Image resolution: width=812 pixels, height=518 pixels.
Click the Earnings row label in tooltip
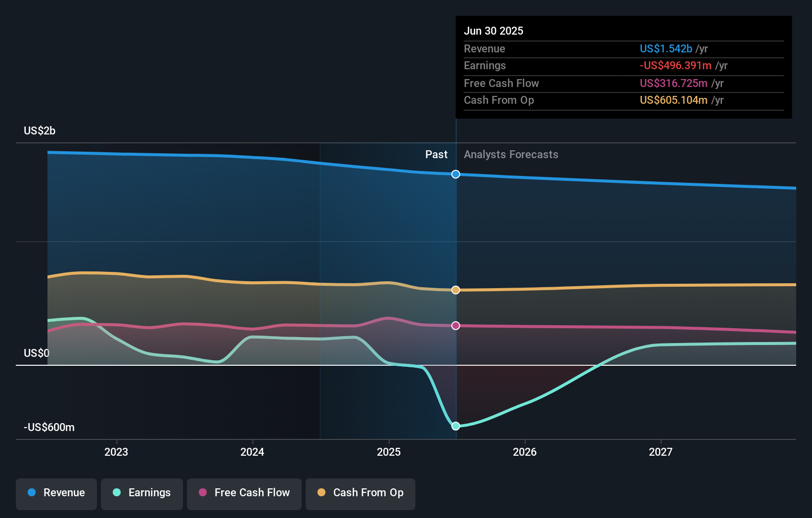tap(485, 66)
